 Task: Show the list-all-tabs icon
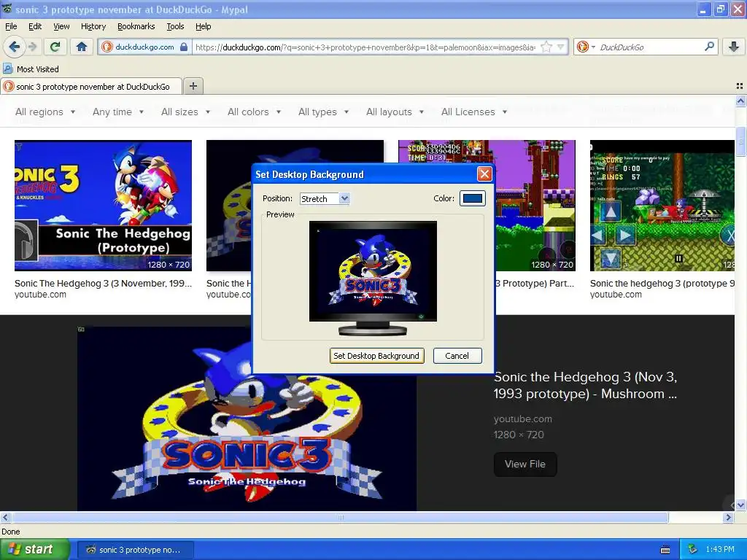tap(740, 86)
